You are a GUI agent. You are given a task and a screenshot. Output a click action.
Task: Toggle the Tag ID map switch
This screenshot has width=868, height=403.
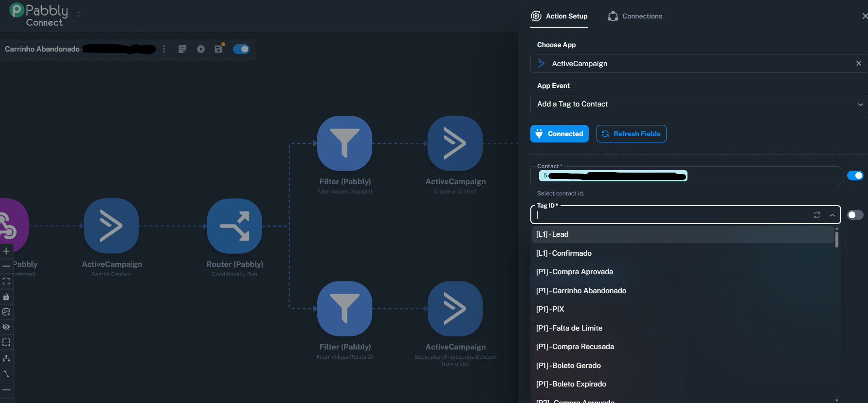[x=855, y=215]
